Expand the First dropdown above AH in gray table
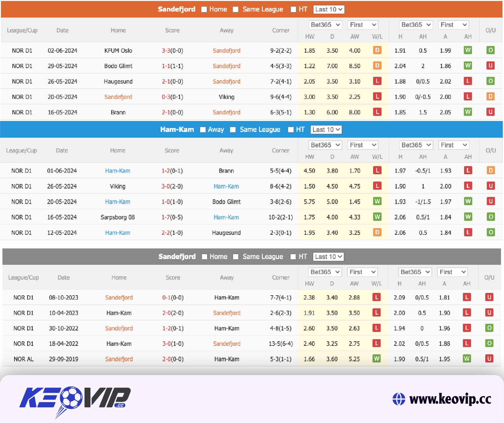The height and width of the screenshot is (423, 504). (452, 272)
